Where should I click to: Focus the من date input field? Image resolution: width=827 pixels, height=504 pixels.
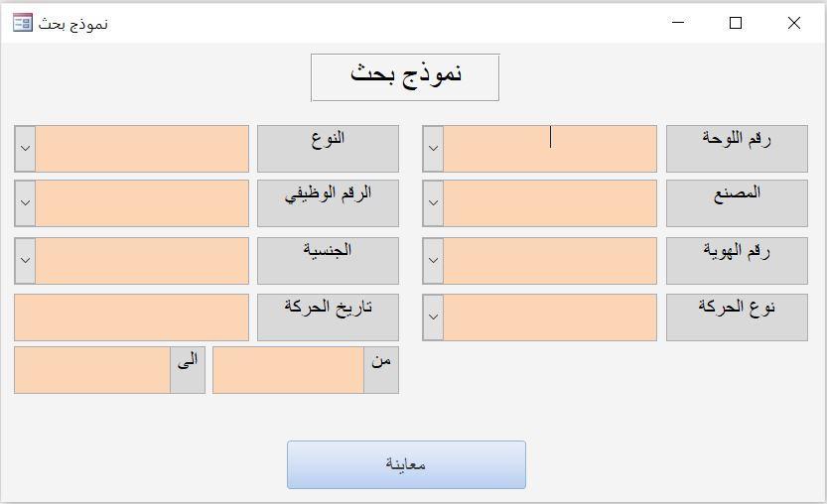[288, 370]
